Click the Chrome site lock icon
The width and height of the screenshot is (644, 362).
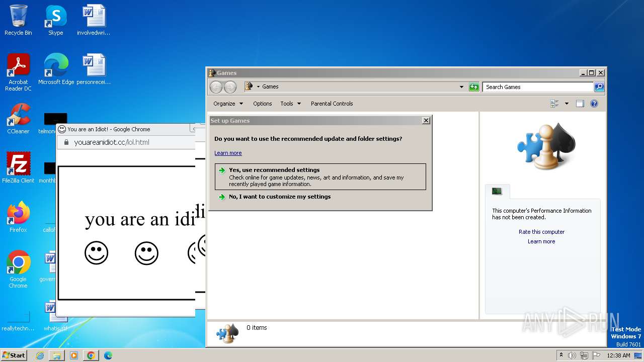click(x=65, y=142)
